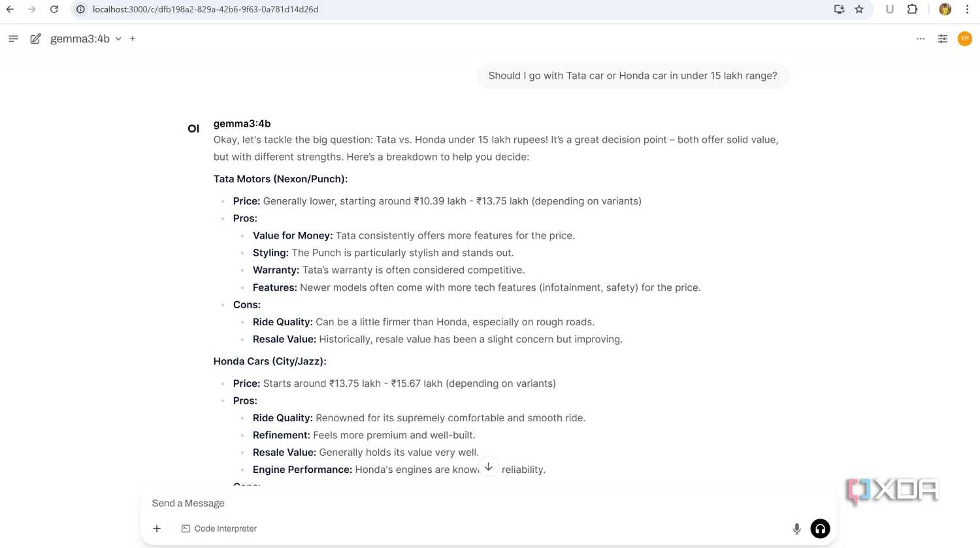Click the scroll-to-bottom arrow button

tap(489, 467)
